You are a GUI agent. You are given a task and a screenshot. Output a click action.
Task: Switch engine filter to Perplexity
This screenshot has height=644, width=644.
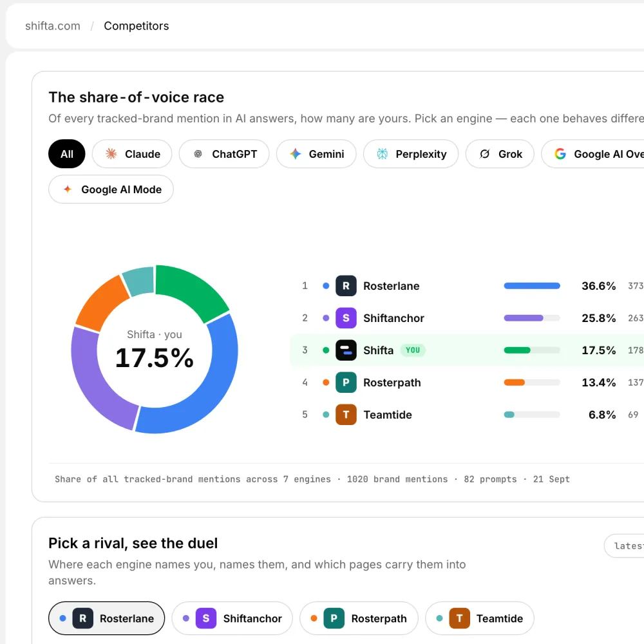pos(411,154)
